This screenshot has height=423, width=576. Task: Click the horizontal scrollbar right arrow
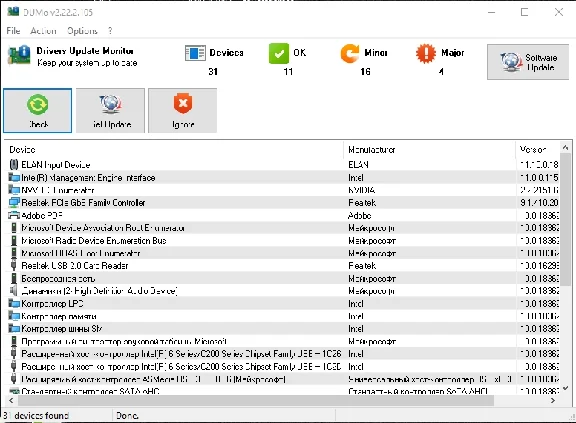click(x=553, y=401)
